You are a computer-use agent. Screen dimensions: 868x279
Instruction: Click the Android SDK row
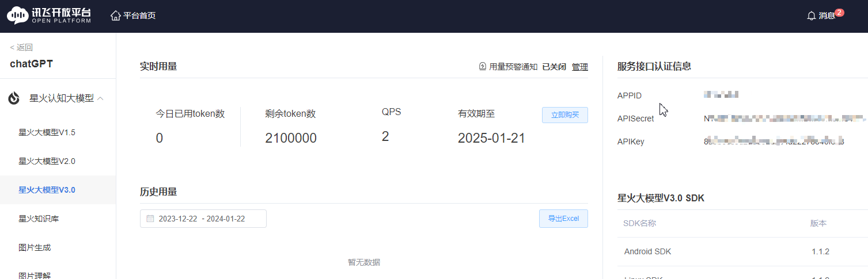tap(742, 251)
